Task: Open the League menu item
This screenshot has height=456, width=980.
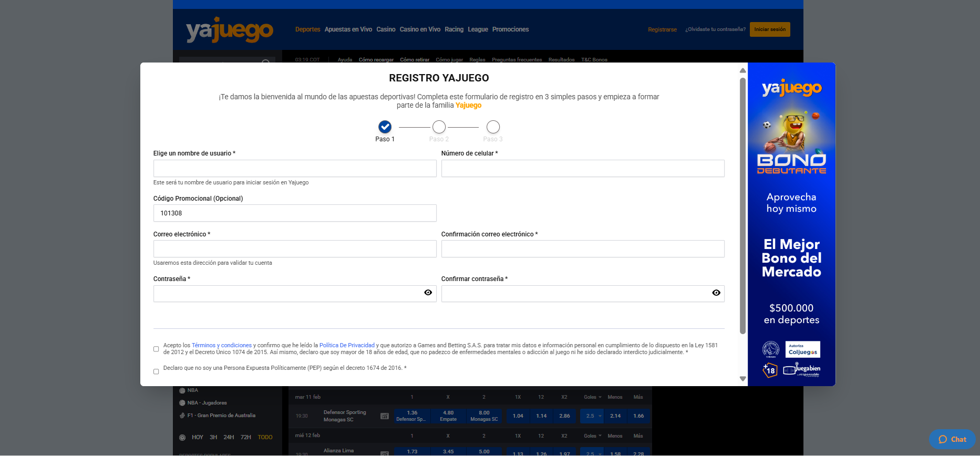Action: pos(478,29)
